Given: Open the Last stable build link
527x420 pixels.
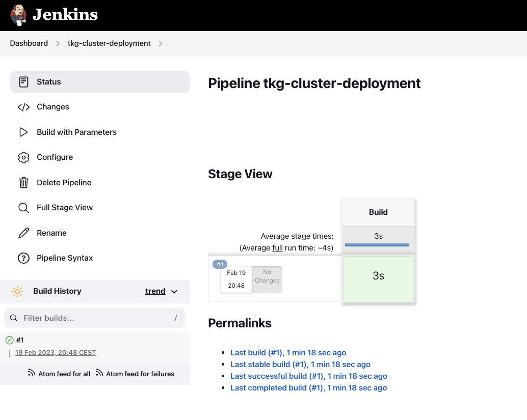Looking at the screenshot, I should click(300, 364).
